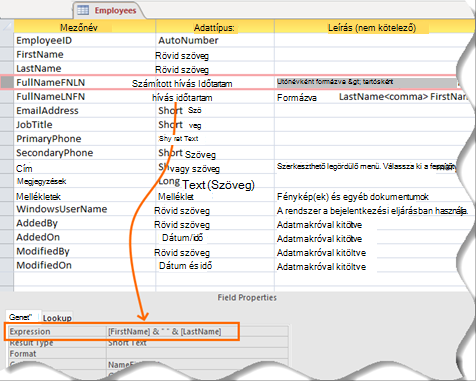Select the ModifiedBy field name cell
Screen dimensions: 476x381
(x=85, y=251)
